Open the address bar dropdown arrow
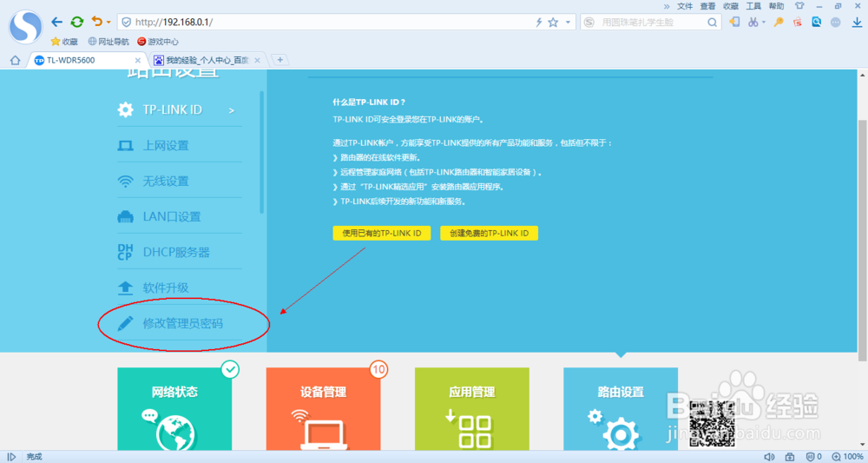 click(568, 23)
